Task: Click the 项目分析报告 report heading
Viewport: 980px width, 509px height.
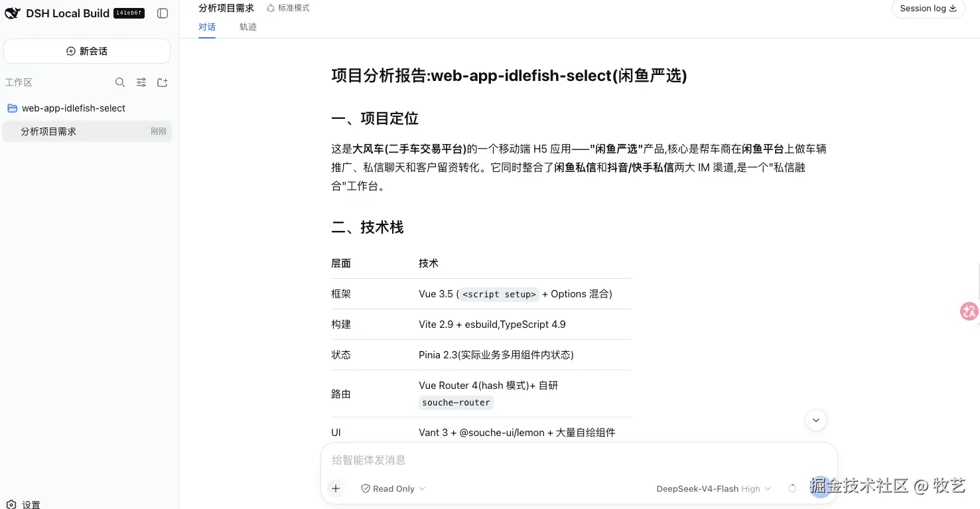Action: pyautogui.click(x=509, y=76)
